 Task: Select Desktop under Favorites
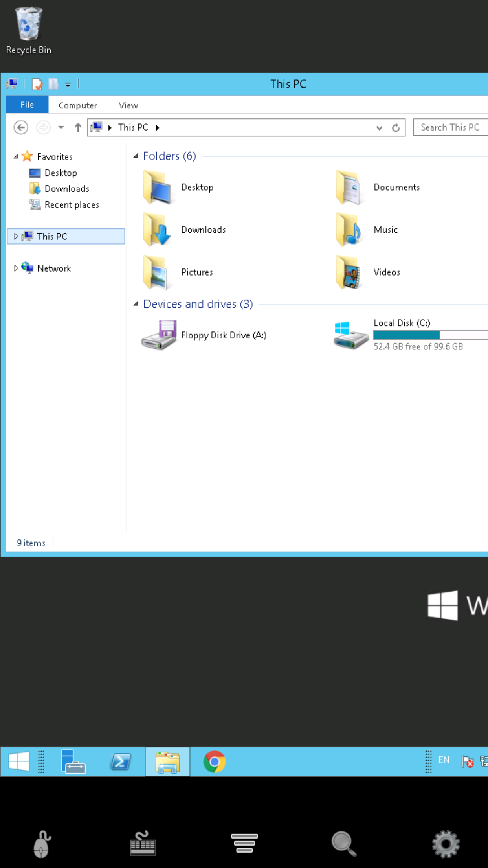tap(61, 173)
